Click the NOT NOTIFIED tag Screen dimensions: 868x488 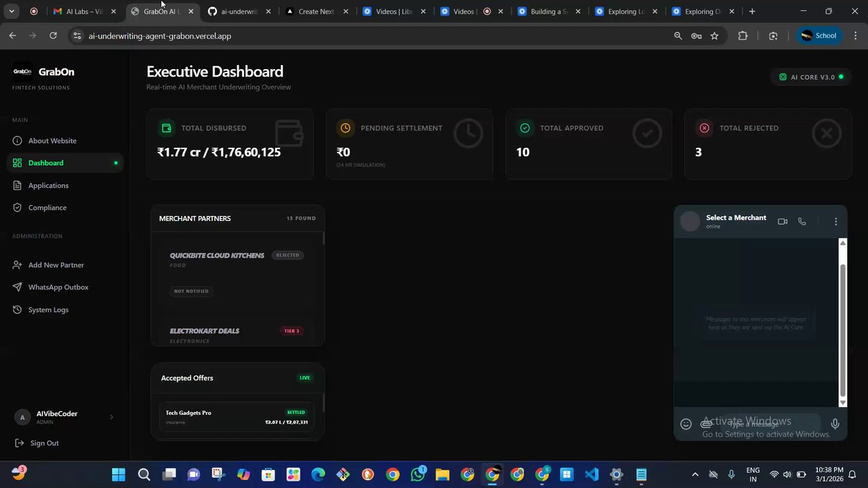coord(191,291)
